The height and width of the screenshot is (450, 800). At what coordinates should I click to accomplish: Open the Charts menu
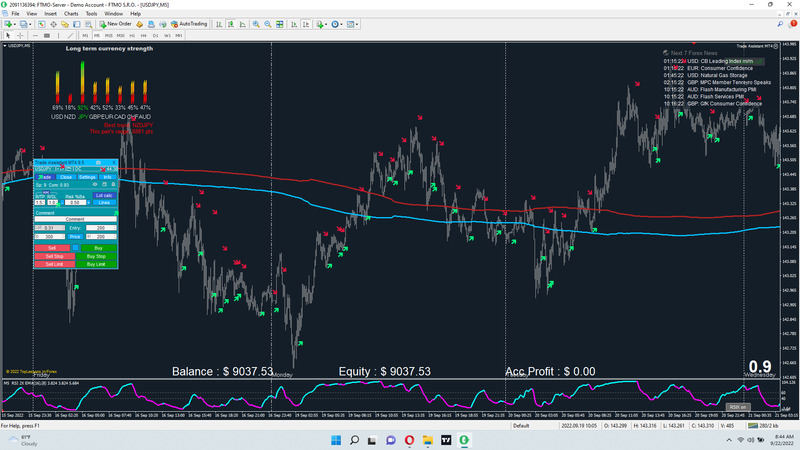pos(71,14)
